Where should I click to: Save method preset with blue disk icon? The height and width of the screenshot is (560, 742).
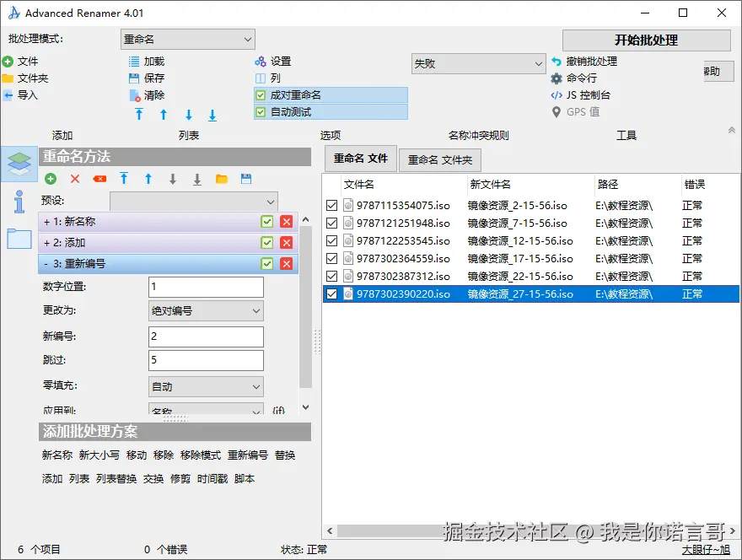coord(246,179)
